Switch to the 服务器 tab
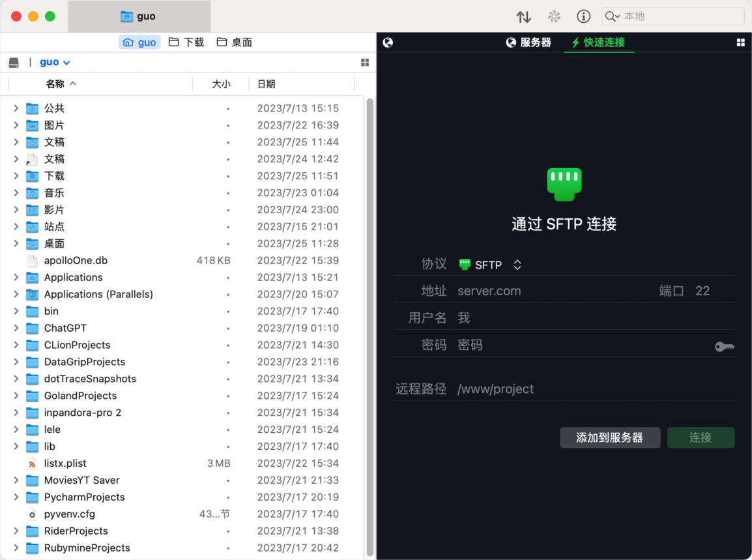The image size is (752, 560). (x=528, y=43)
